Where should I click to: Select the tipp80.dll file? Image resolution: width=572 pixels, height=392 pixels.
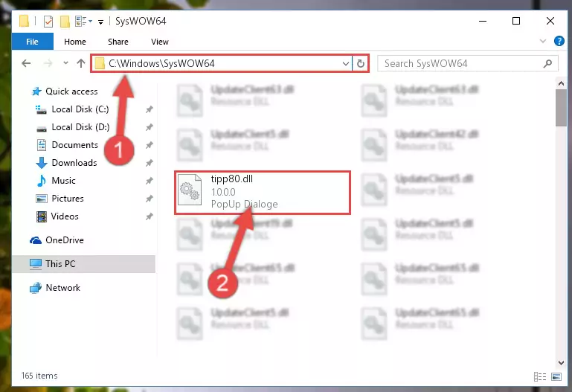point(263,192)
